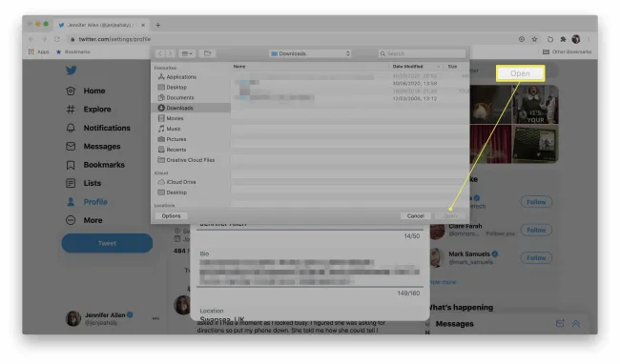Click browser forward button
Image resolution: width=620 pixels, height=364 pixels.
click(44, 39)
